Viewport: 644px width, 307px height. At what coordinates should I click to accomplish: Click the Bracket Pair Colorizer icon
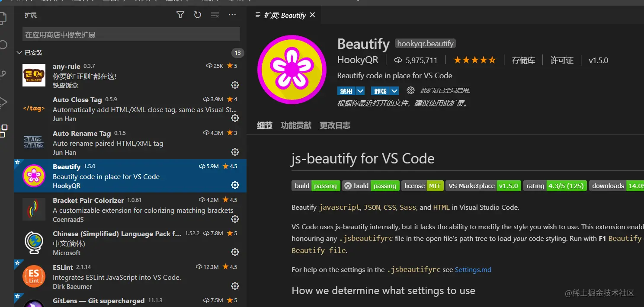tap(34, 209)
